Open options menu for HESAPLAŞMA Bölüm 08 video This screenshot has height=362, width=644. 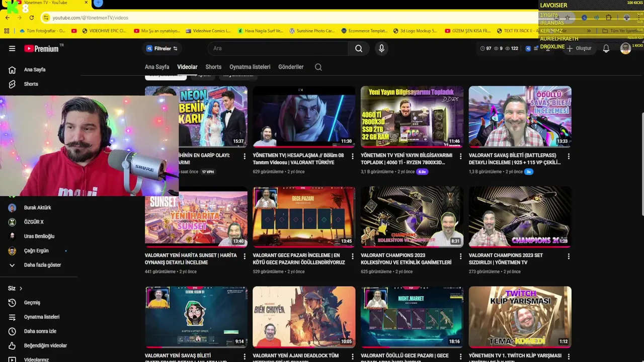pyautogui.click(x=352, y=157)
